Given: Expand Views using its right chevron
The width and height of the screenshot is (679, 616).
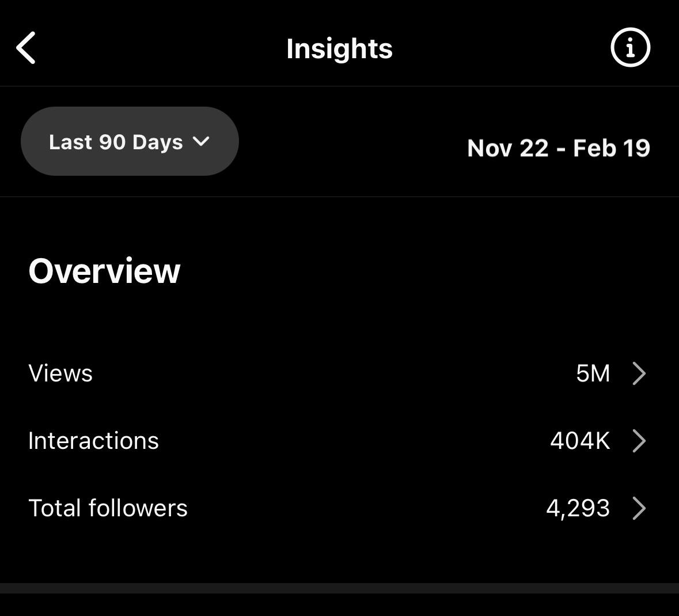Looking at the screenshot, I should click(639, 373).
